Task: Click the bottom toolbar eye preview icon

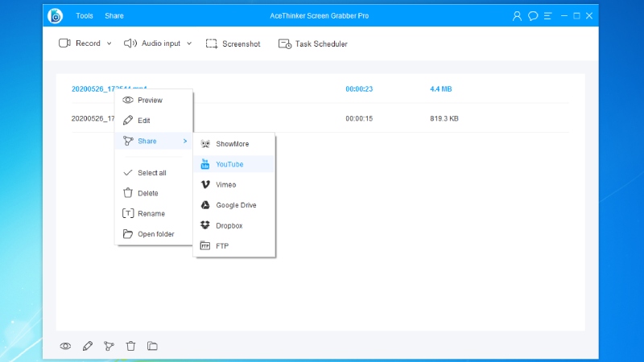Action: click(65, 346)
